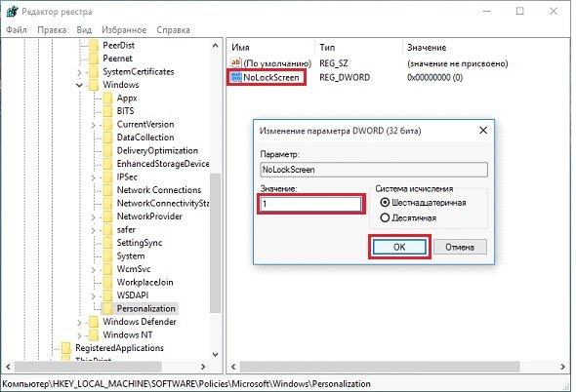This screenshot has width=576, height=392.
Task: Click the Значение input field
Action: [x=310, y=204]
